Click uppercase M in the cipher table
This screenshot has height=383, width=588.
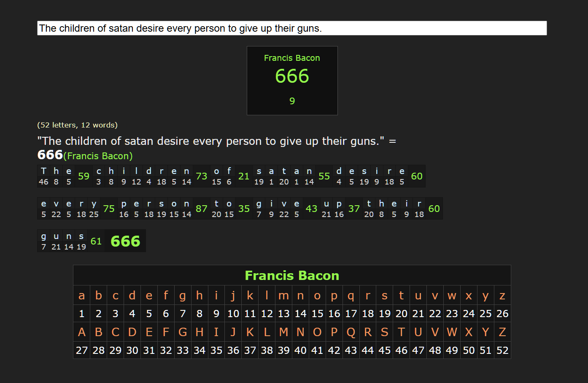click(x=283, y=332)
